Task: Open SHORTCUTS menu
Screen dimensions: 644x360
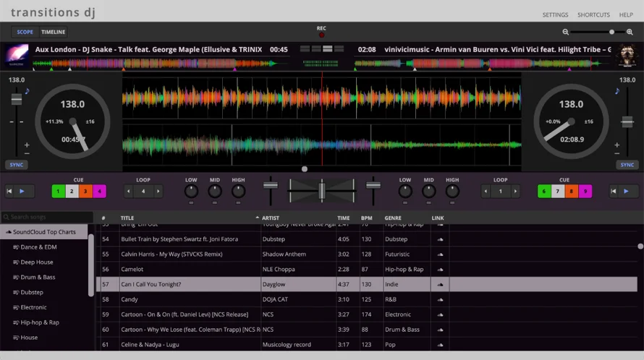Action: (593, 14)
